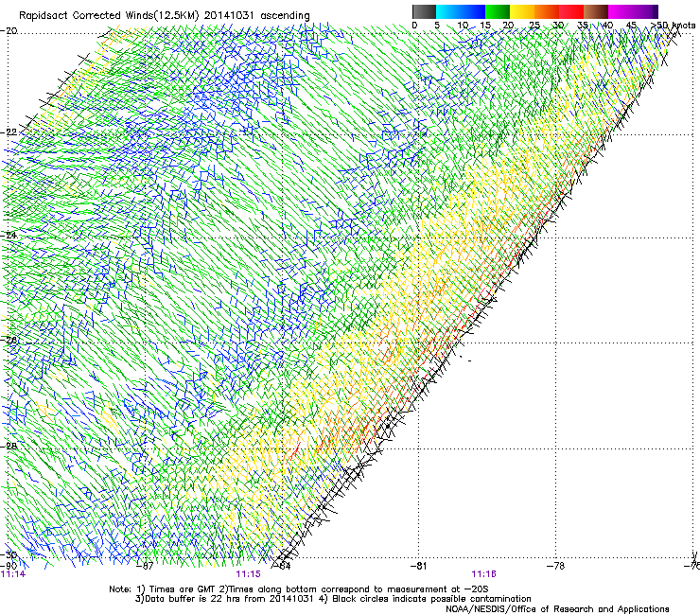Click the legend label '10'

(x=463, y=26)
